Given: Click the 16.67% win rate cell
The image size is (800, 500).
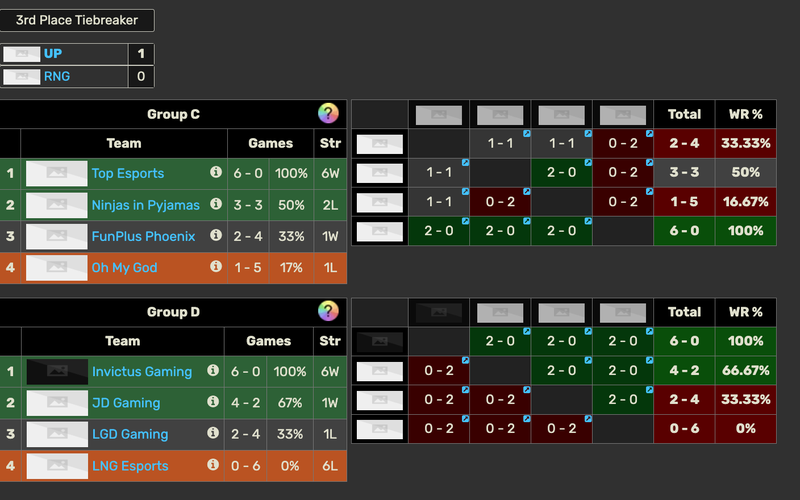Looking at the screenshot, I should click(746, 202).
